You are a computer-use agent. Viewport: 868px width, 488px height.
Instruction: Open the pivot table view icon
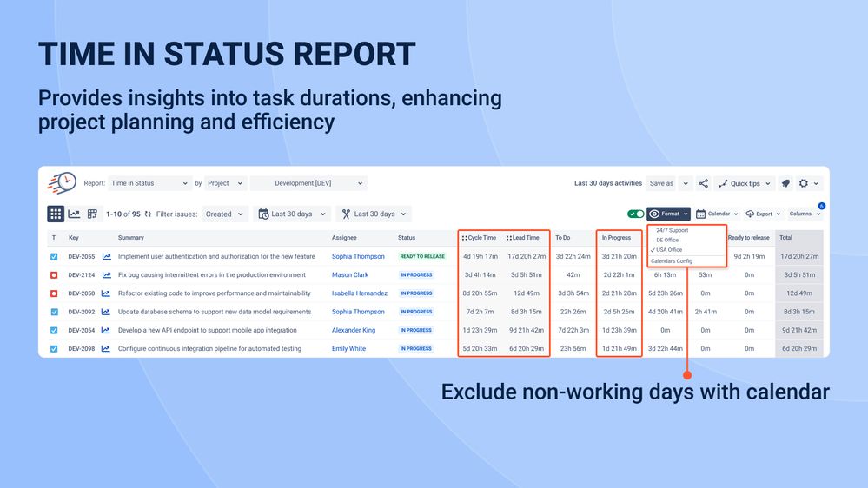(92, 214)
